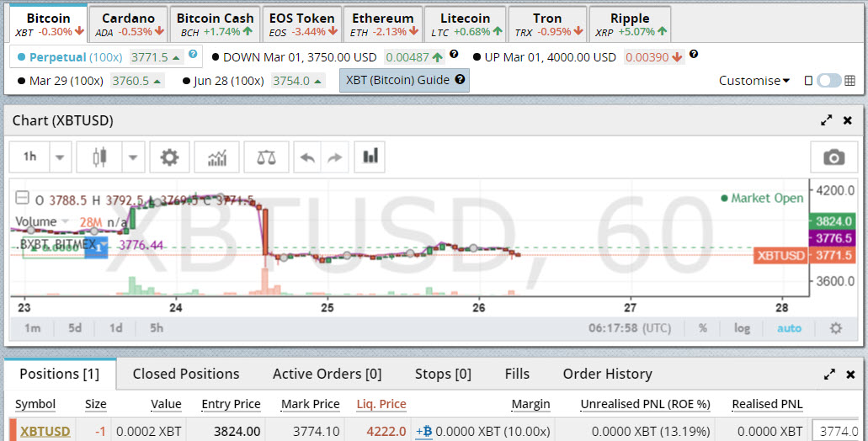Switch to Closed Positions tab

(186, 374)
